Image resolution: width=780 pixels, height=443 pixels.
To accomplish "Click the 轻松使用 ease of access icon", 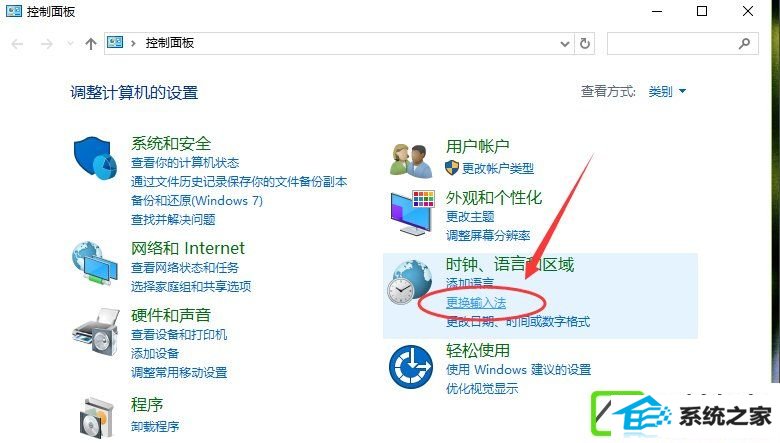I will (411, 367).
